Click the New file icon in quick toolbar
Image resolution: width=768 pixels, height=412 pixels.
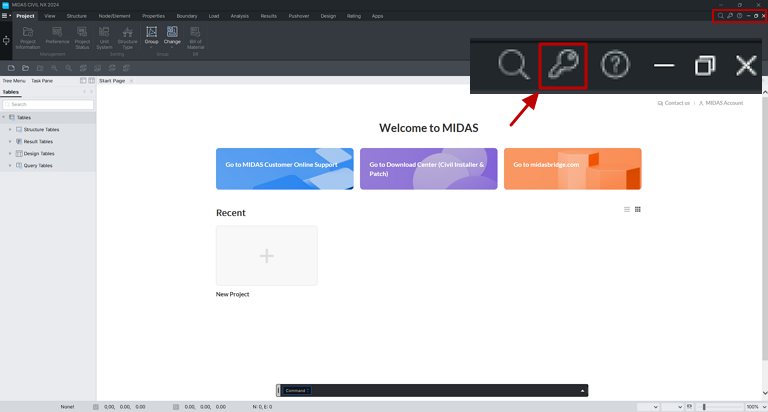point(11,68)
